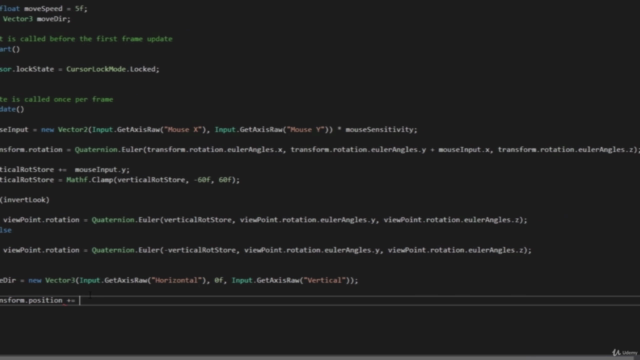
Task: Click CursorLockMode in the lockState line
Action: pos(96,69)
